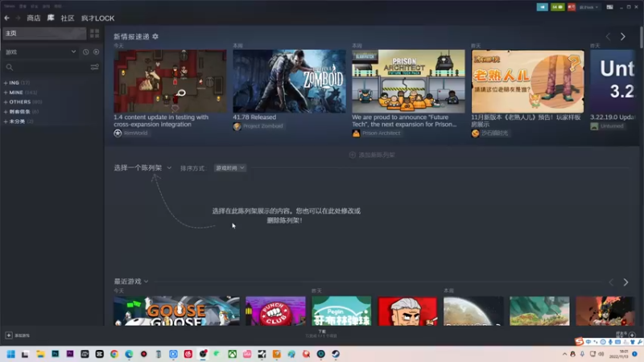Open Punch Club game tile
Viewport: 644px width, 362px height.
(x=275, y=311)
